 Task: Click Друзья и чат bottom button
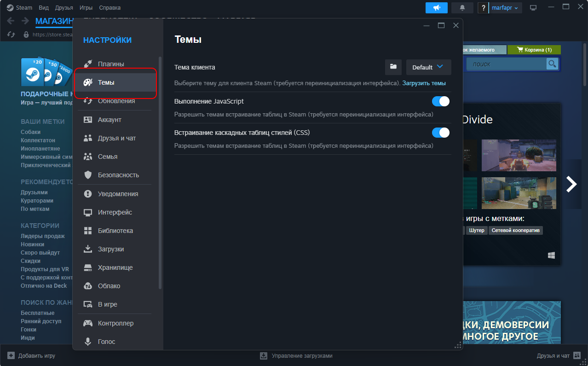(558, 356)
